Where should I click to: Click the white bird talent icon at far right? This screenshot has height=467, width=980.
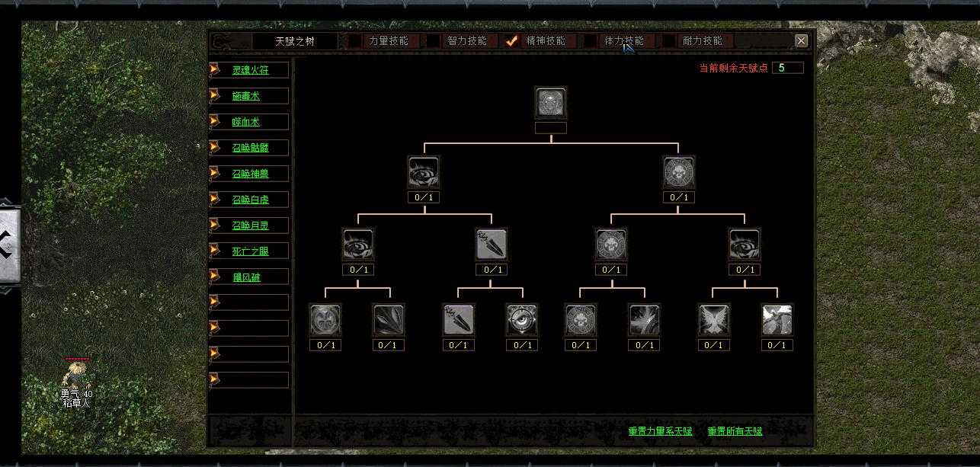click(777, 320)
